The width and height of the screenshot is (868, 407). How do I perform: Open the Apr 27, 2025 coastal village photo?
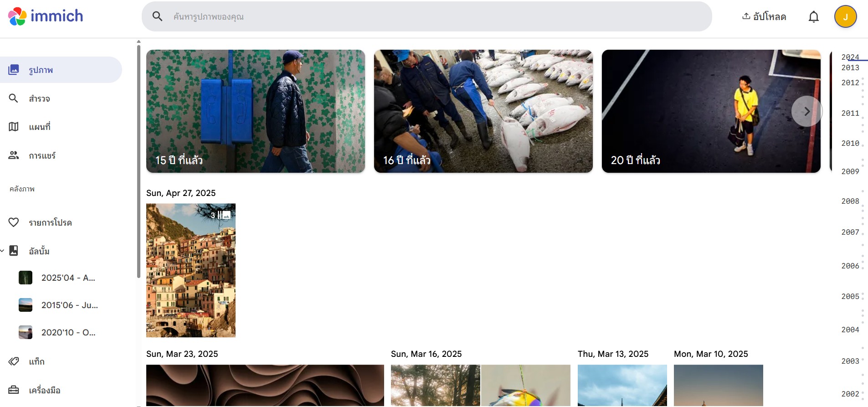(191, 270)
